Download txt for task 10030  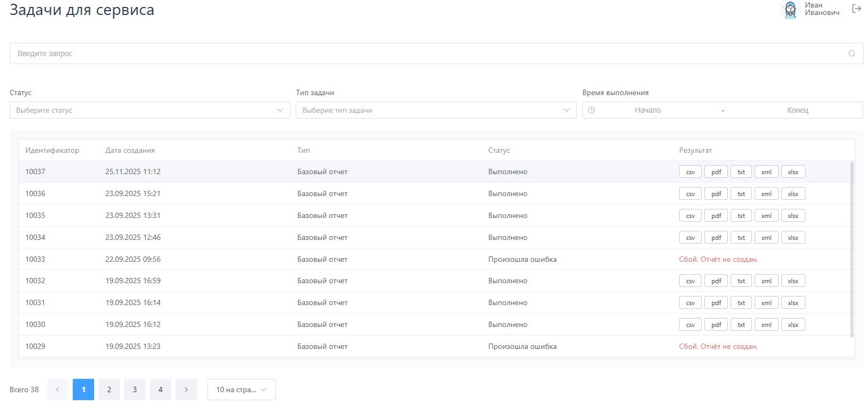741,325
